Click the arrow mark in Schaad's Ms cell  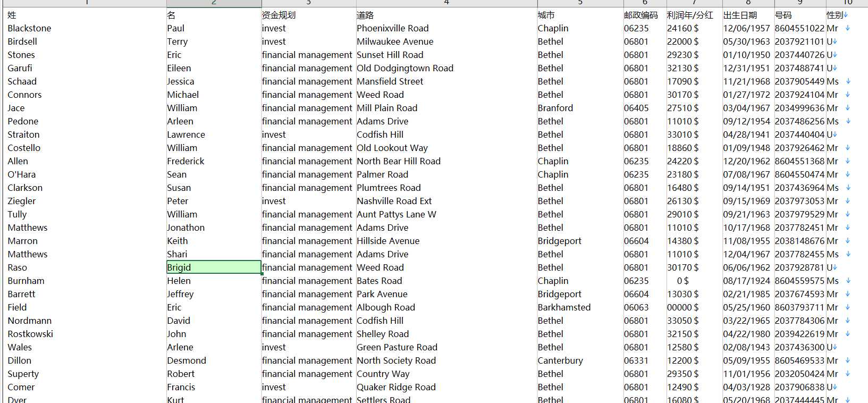pyautogui.click(x=848, y=81)
